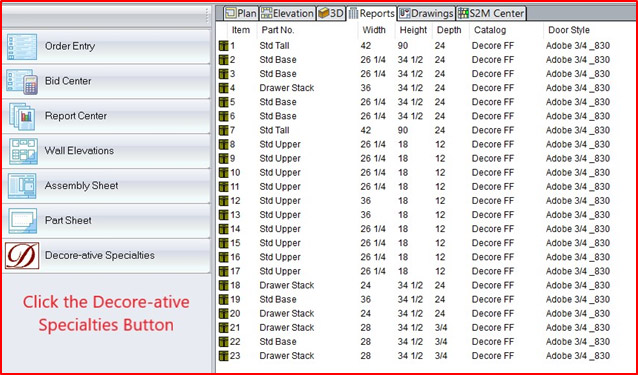Open Wall Elevations report
The image size is (638, 375).
pos(107,151)
